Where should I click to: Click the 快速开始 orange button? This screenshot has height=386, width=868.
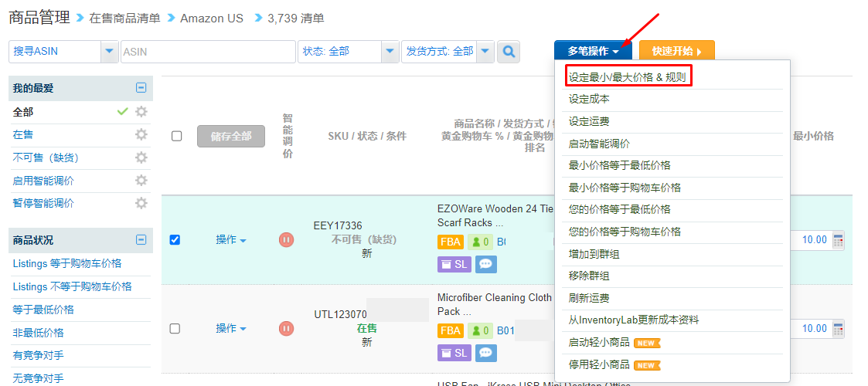(x=676, y=52)
